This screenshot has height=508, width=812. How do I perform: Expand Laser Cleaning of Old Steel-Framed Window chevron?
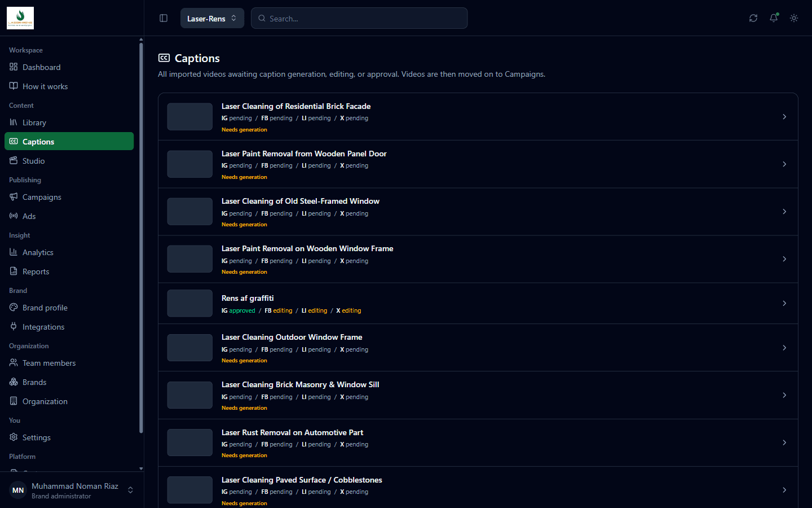click(x=784, y=212)
